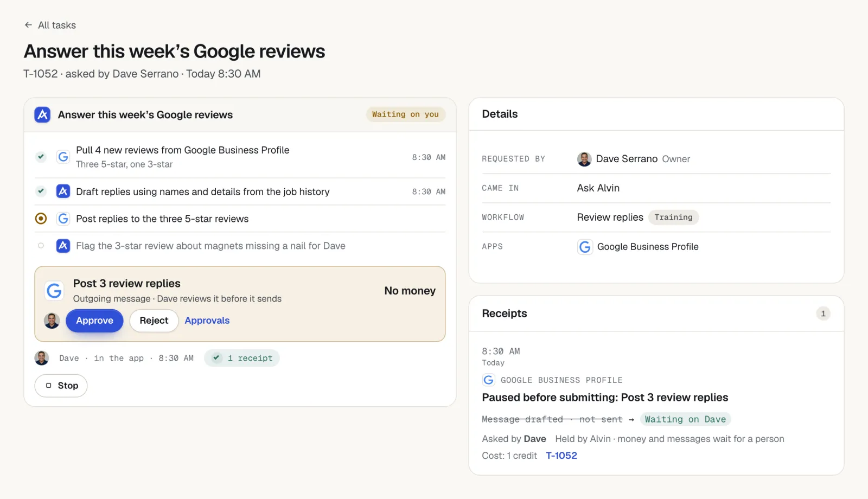Stop the task
The width and height of the screenshot is (868, 499).
point(61,386)
